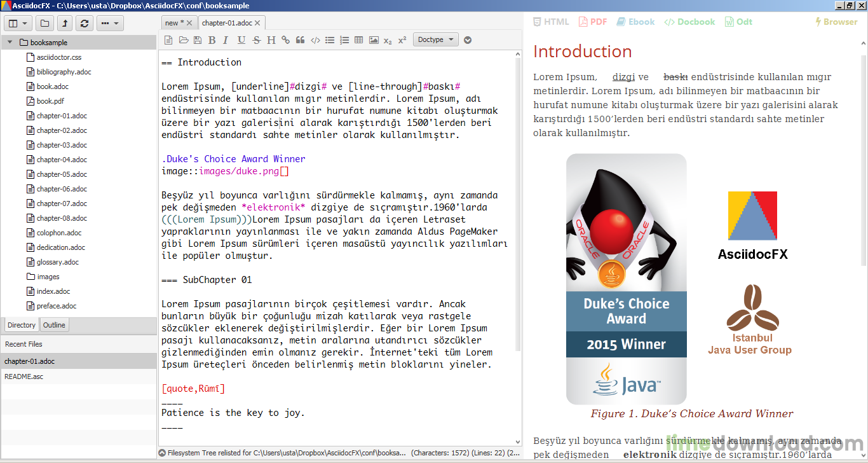Insert table icon
The width and height of the screenshot is (868, 463).
(359, 40)
